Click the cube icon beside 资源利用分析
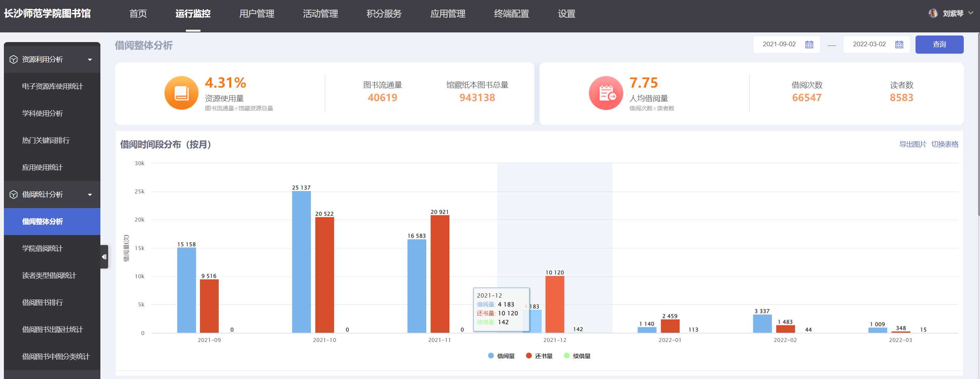Screen dimensions: 980x379 click(x=14, y=59)
